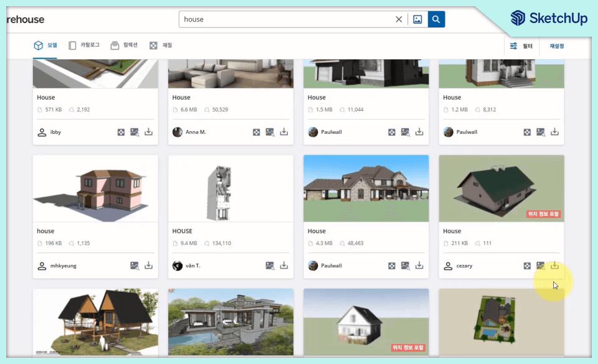Click the SketchUp logo
The image size is (598, 364).
click(x=549, y=18)
